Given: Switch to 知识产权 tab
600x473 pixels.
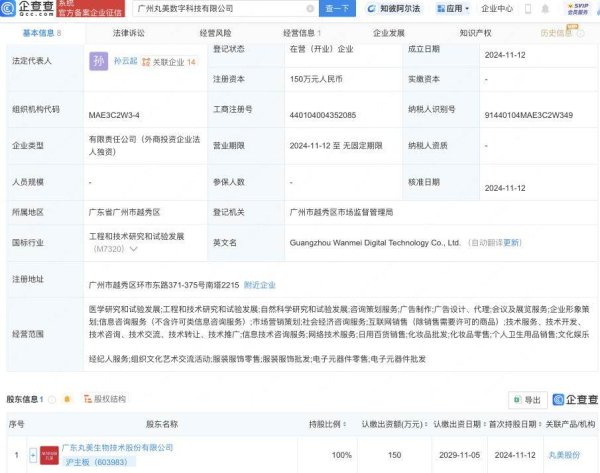Looking at the screenshot, I should pos(475,33).
